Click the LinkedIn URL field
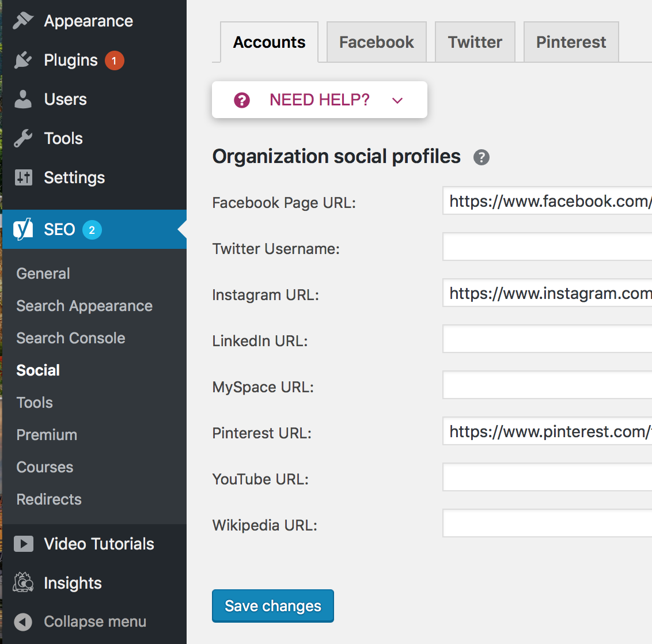The image size is (652, 644). pyautogui.click(x=547, y=339)
